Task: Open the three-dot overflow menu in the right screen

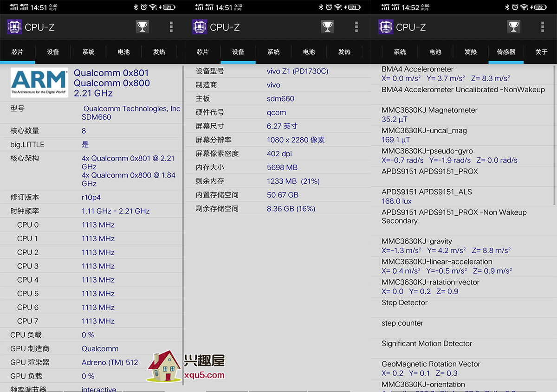Action: tap(542, 27)
